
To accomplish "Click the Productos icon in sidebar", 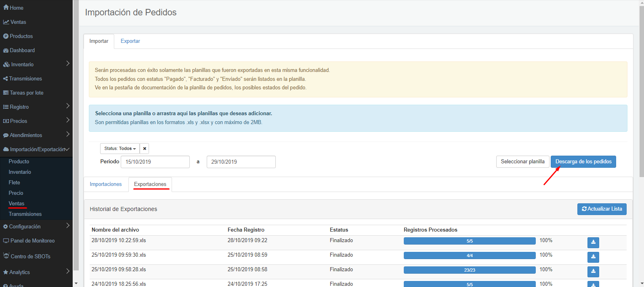I will [x=6, y=36].
